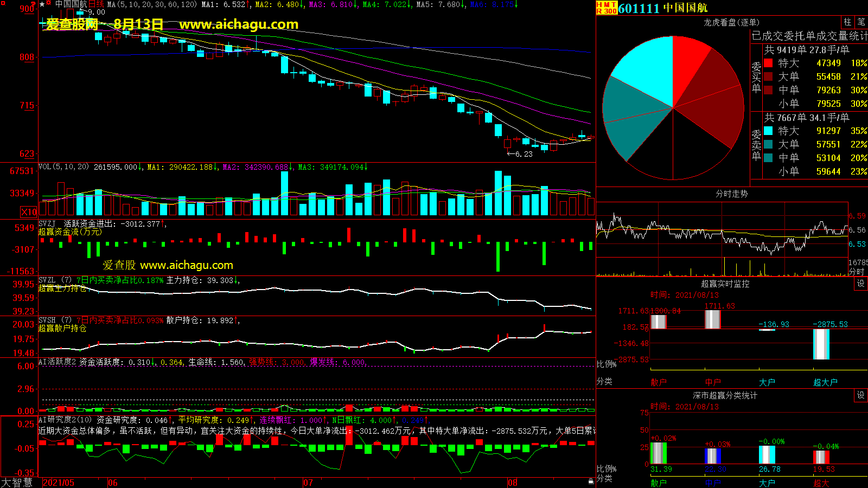Click the 2021/05 date marker on timeline
The height and width of the screenshot is (488, 868).
pos(59,483)
